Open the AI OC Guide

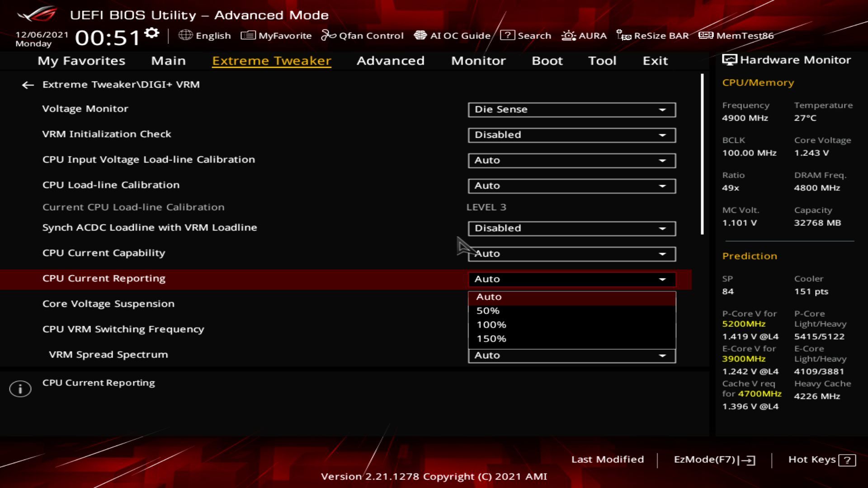[x=452, y=35]
